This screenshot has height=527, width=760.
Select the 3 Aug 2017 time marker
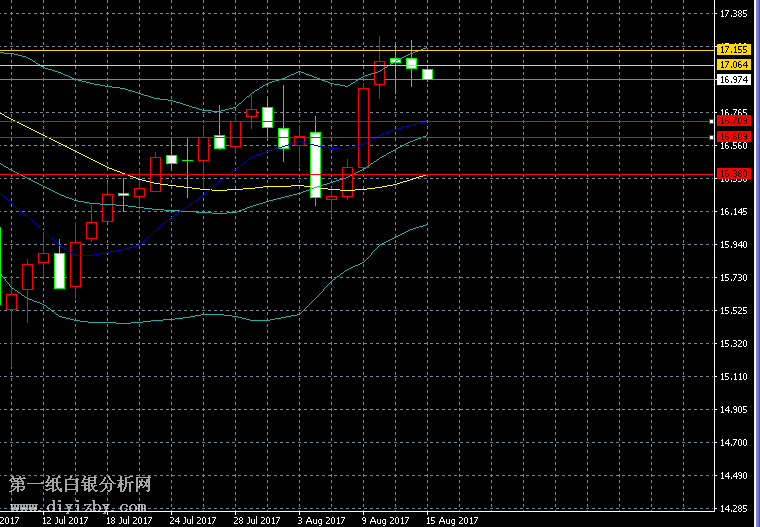click(321, 520)
